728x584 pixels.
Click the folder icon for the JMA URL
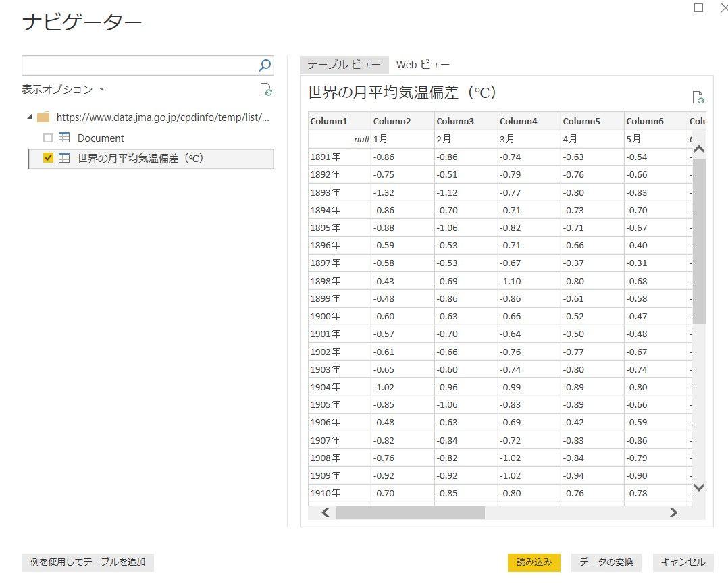point(43,117)
